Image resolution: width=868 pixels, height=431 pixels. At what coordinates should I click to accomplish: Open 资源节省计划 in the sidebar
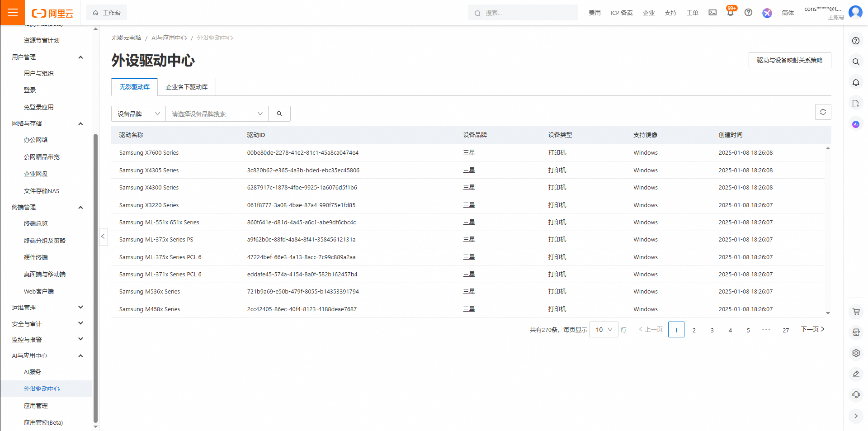(x=42, y=40)
